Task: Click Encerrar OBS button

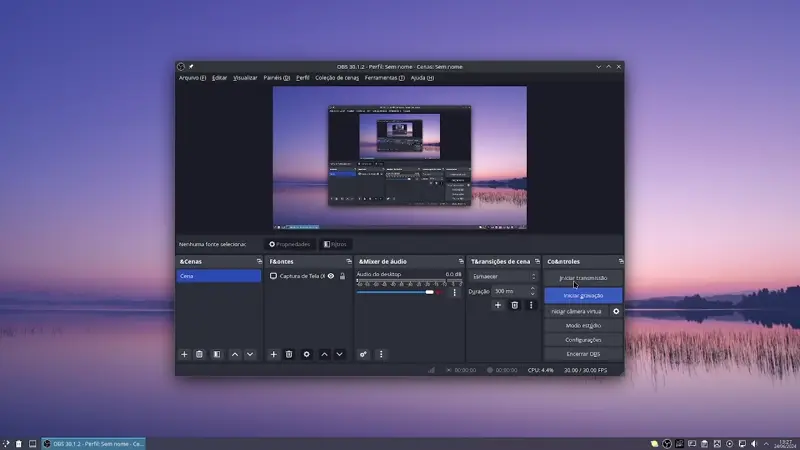Action: [583, 354]
